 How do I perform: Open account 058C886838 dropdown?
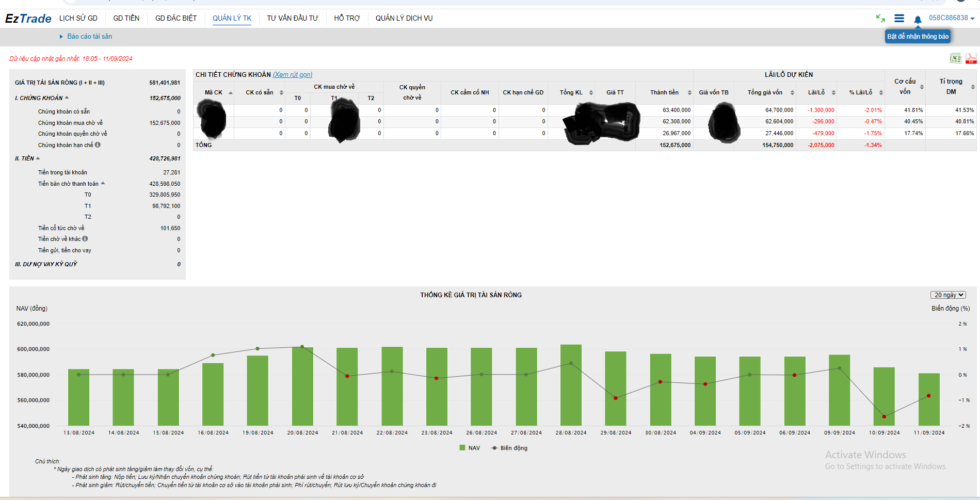point(952,18)
